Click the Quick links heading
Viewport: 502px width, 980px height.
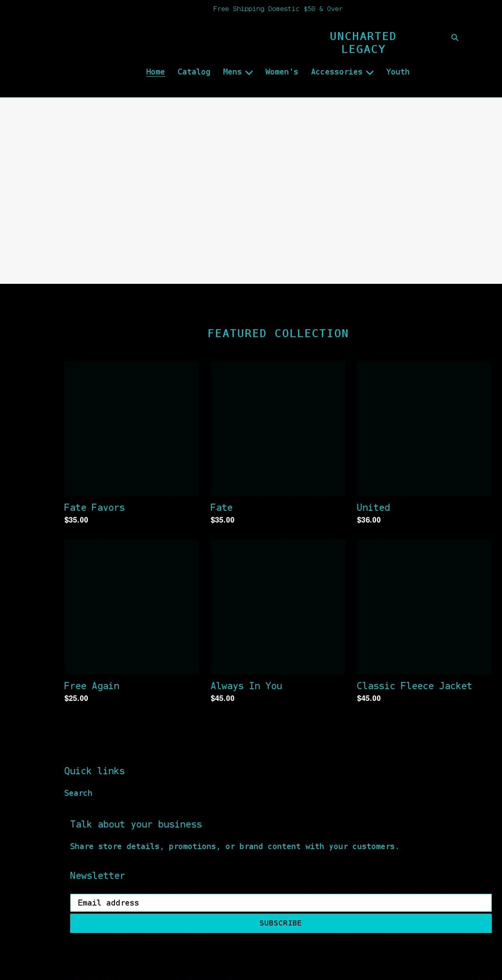(95, 771)
